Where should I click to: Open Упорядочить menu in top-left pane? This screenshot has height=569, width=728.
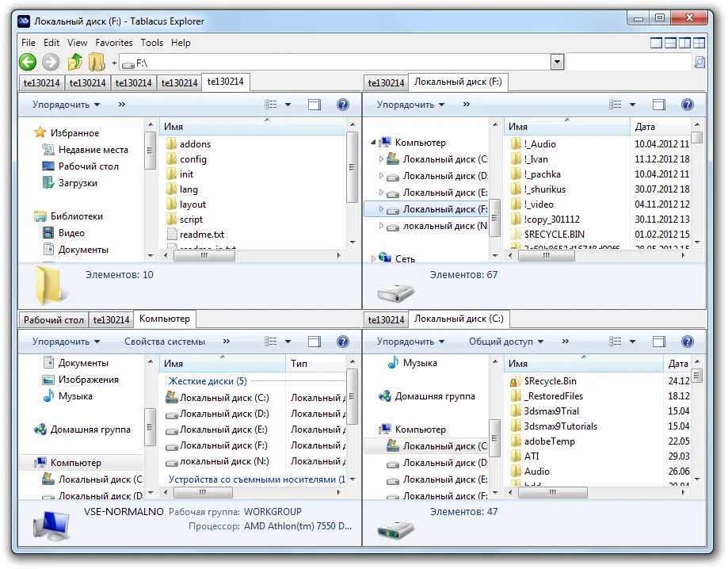click(66, 105)
